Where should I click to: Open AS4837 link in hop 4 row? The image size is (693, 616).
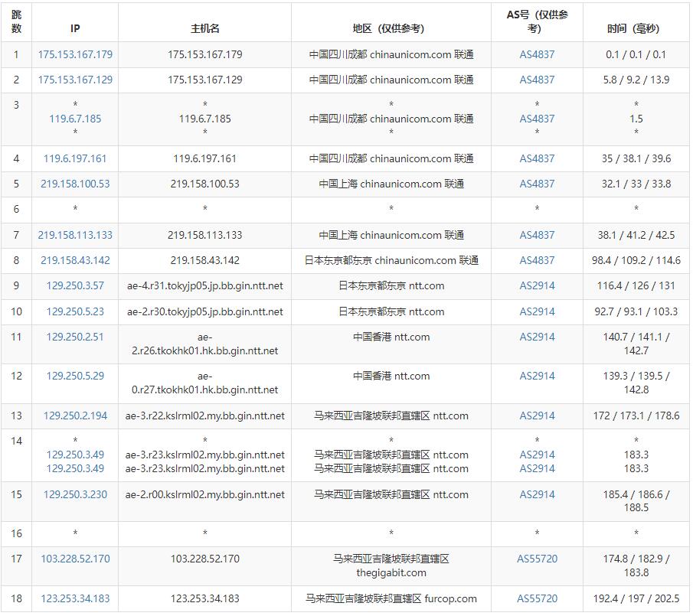[537, 158]
